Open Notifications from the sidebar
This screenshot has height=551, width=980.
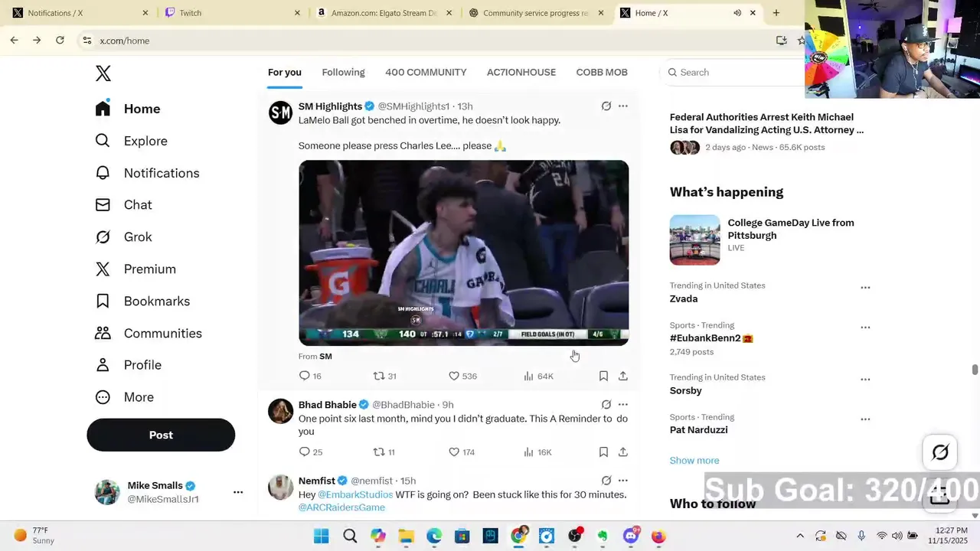pyautogui.click(x=147, y=173)
